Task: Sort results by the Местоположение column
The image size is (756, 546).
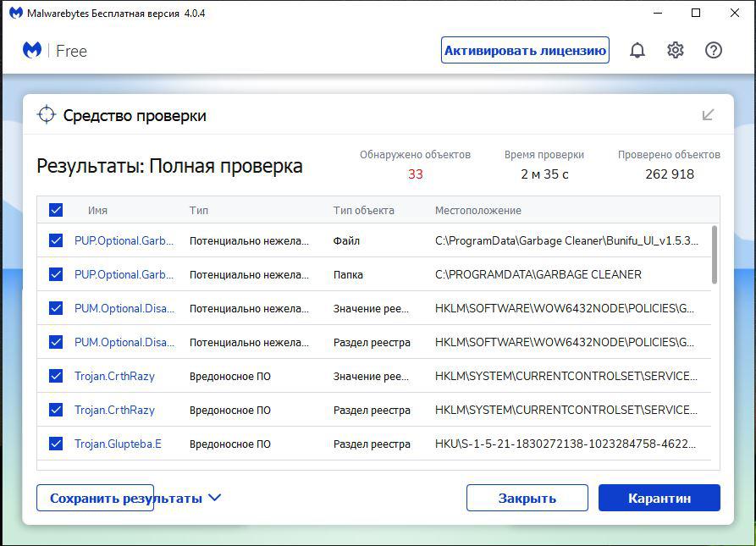Action: (477, 210)
